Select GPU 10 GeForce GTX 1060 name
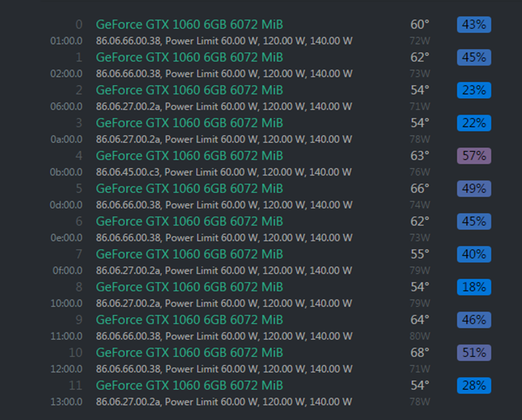Image resolution: width=522 pixels, height=420 pixels. [190, 353]
